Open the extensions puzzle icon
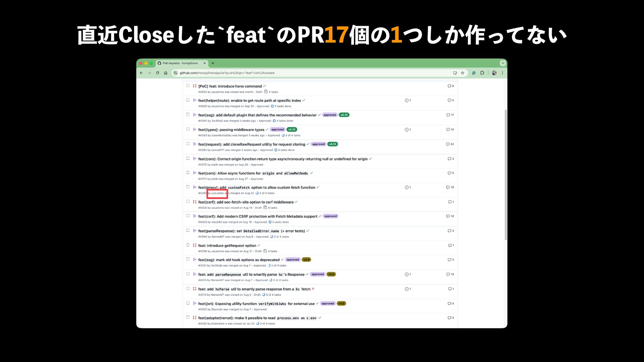Viewport: 644px width, 362px height. pyautogui.click(x=482, y=73)
